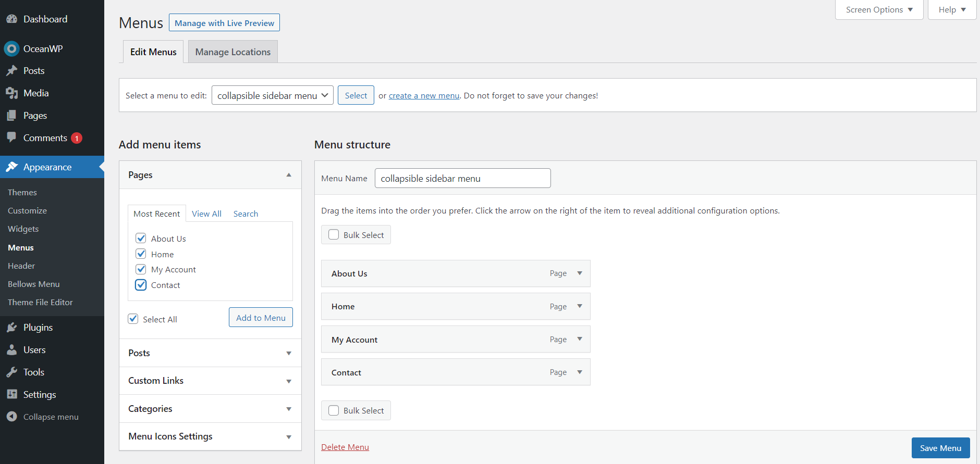This screenshot has width=980, height=464.
Task: Click the Users person icon
Action: 11,350
